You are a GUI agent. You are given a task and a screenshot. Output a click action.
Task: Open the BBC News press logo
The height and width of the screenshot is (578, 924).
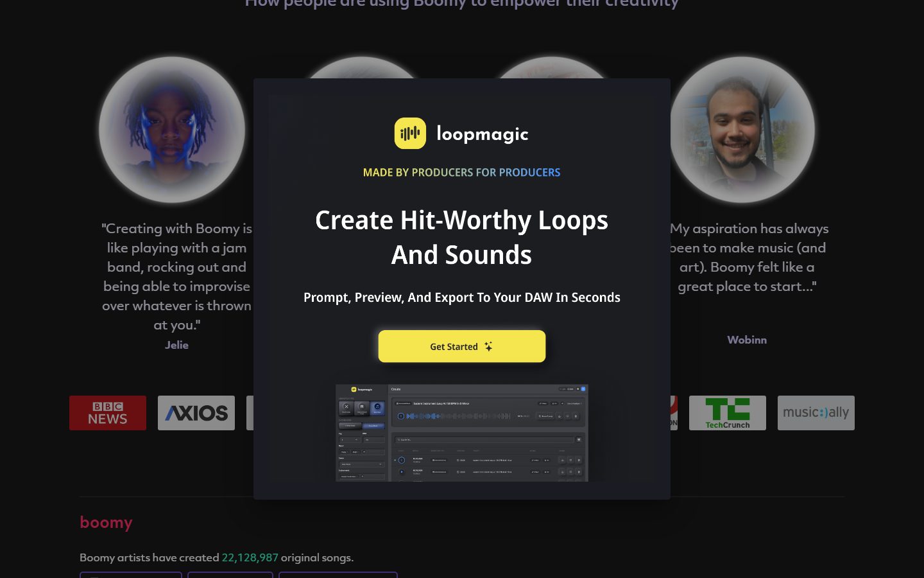tap(108, 413)
